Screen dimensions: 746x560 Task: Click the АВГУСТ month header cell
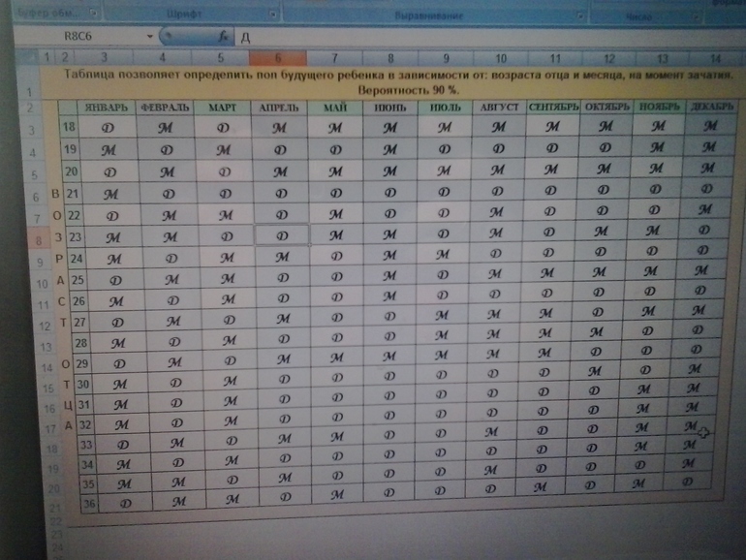point(499,107)
